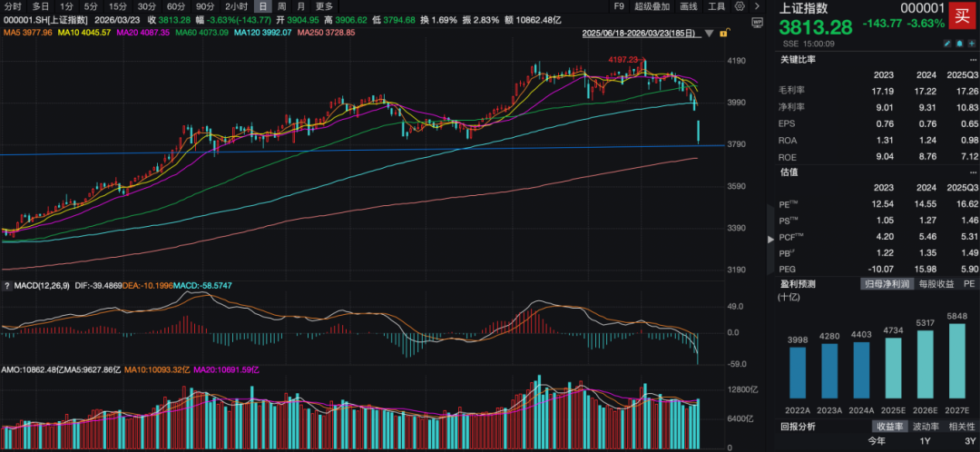Click the plus add-to-watchlist icon

pos(970,44)
